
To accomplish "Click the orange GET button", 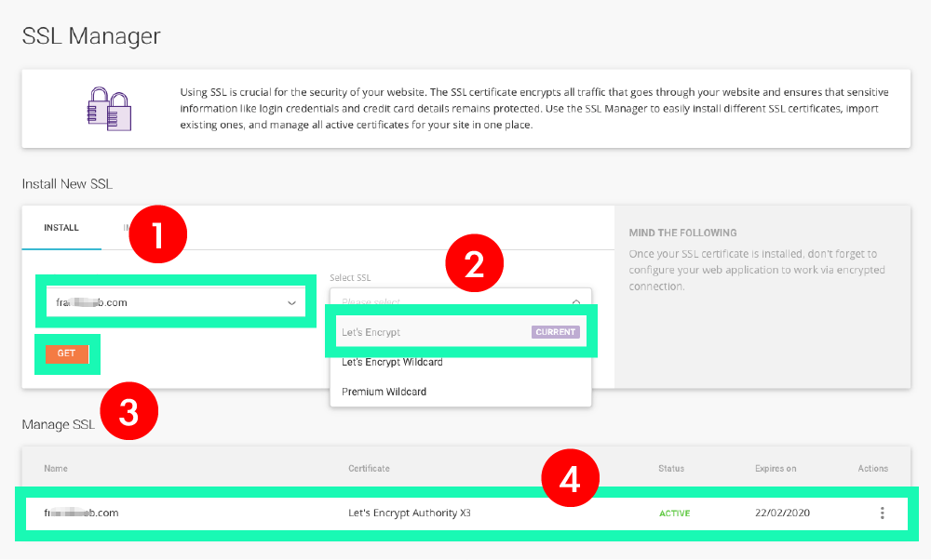I will click(x=67, y=353).
